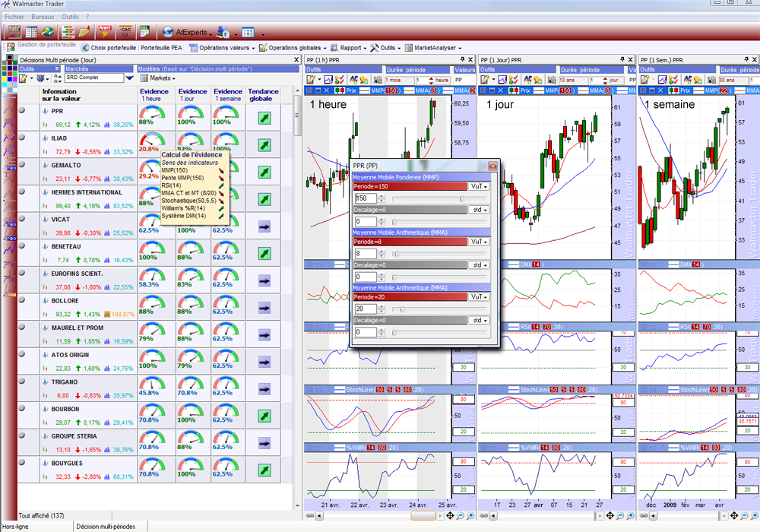Click the Gestion de portefeuille icon
The image size is (760, 532).
(x=11, y=47)
